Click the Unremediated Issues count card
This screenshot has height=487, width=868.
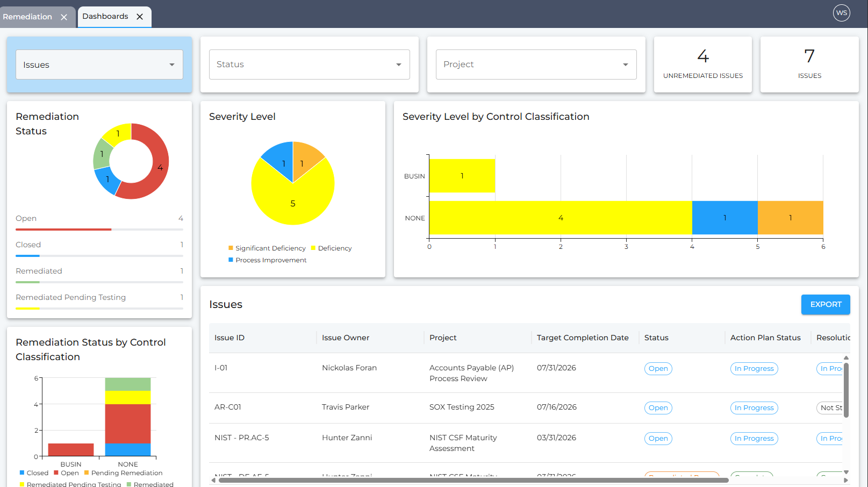tap(702, 65)
